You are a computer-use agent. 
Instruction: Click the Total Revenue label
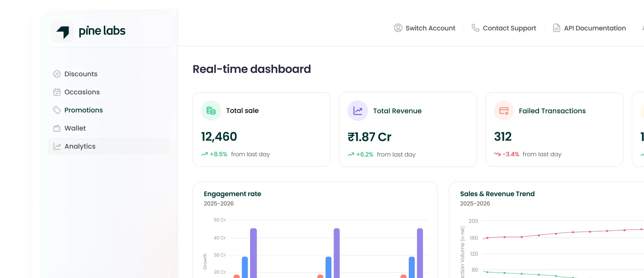coord(397,111)
